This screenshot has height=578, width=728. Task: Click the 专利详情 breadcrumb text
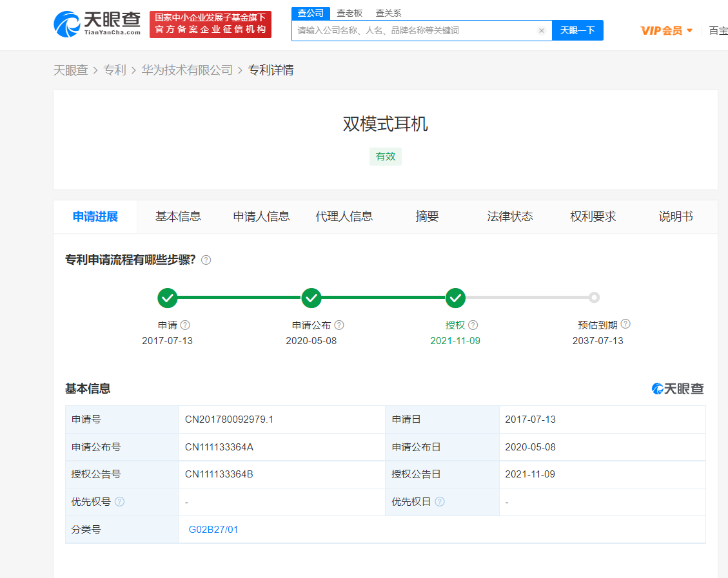pos(271,70)
